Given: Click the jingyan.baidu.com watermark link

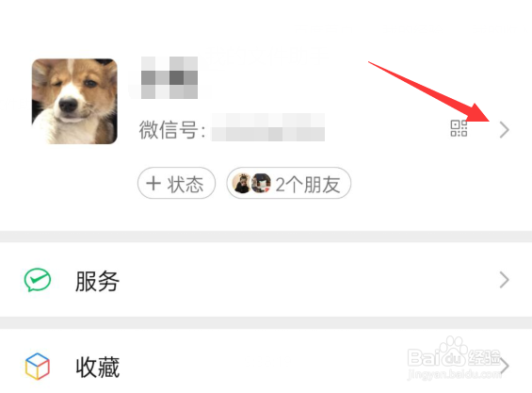Looking at the screenshot, I should 454,374.
